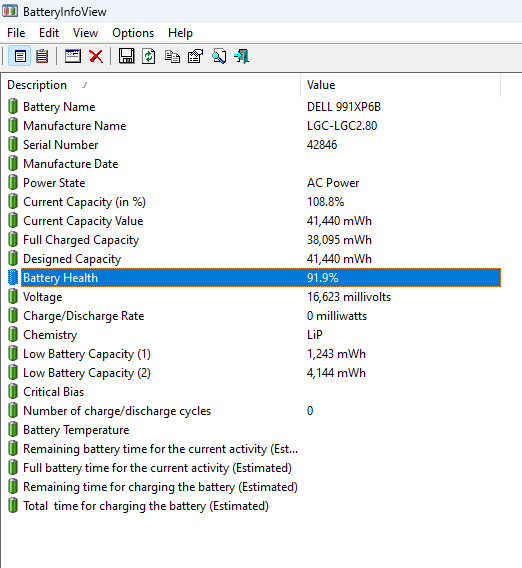Select the Low Battery Capacity (2) row
This screenshot has width=522, height=568.
(254, 373)
